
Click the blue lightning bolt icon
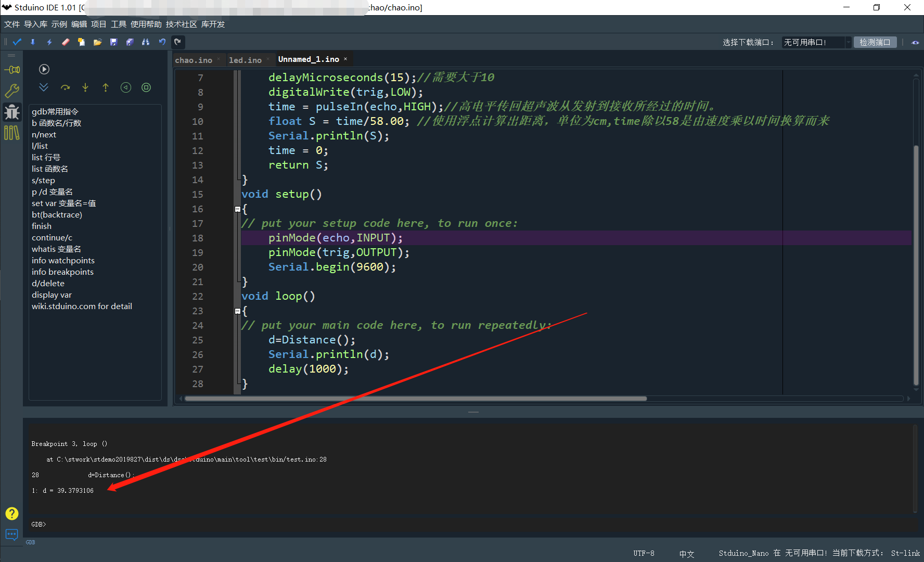point(49,42)
